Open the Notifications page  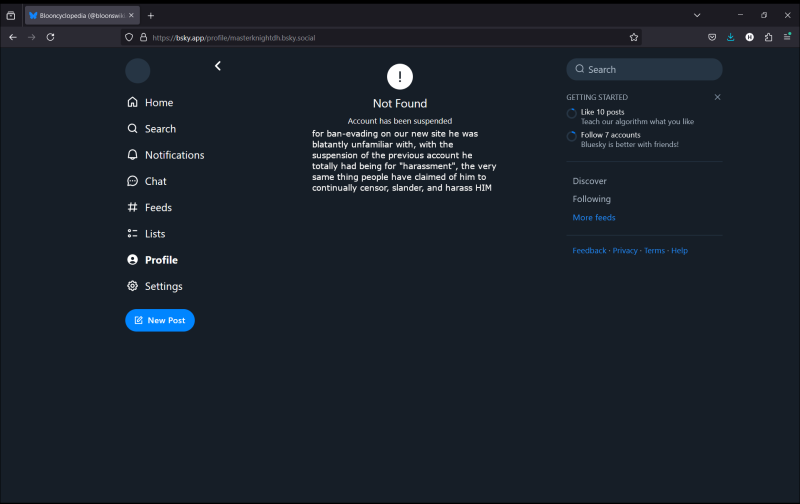tap(165, 155)
